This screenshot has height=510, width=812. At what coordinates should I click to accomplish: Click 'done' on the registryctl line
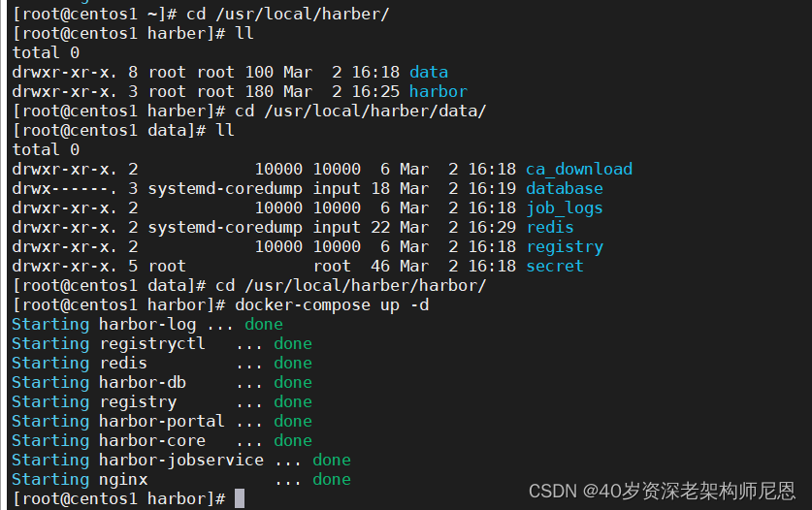[293, 344]
